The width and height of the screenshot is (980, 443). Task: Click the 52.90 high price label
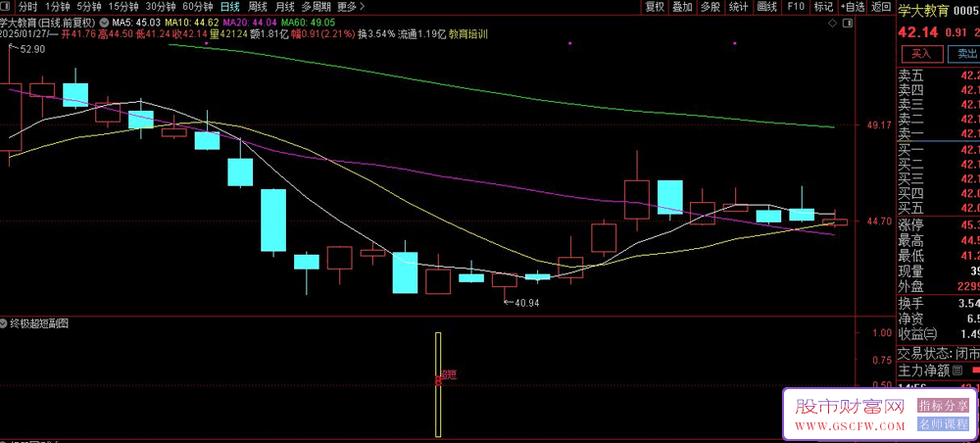coord(32,49)
